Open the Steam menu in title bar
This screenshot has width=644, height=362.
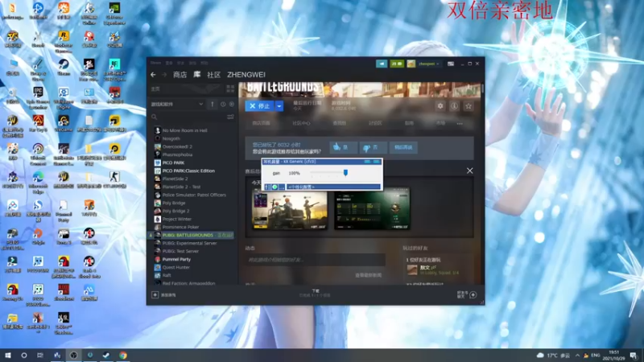[x=155, y=63]
